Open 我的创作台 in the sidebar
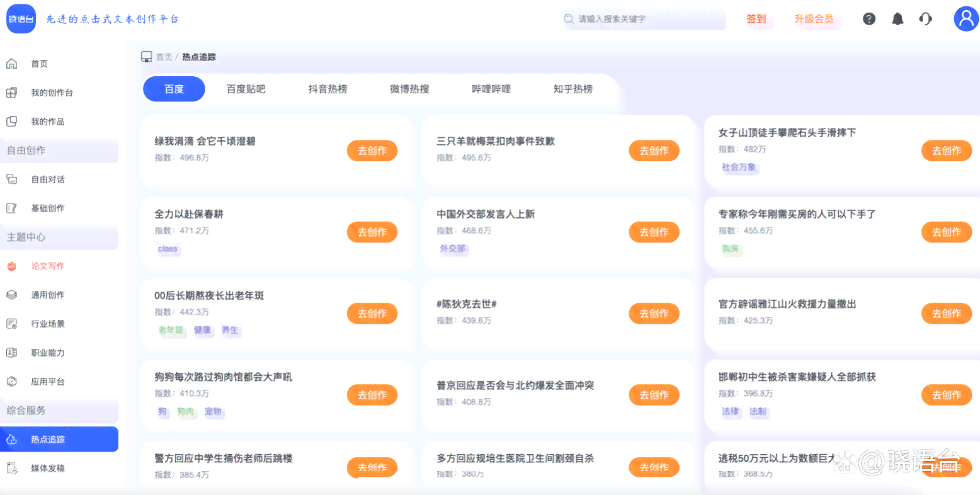The height and width of the screenshot is (495, 980). coord(52,93)
